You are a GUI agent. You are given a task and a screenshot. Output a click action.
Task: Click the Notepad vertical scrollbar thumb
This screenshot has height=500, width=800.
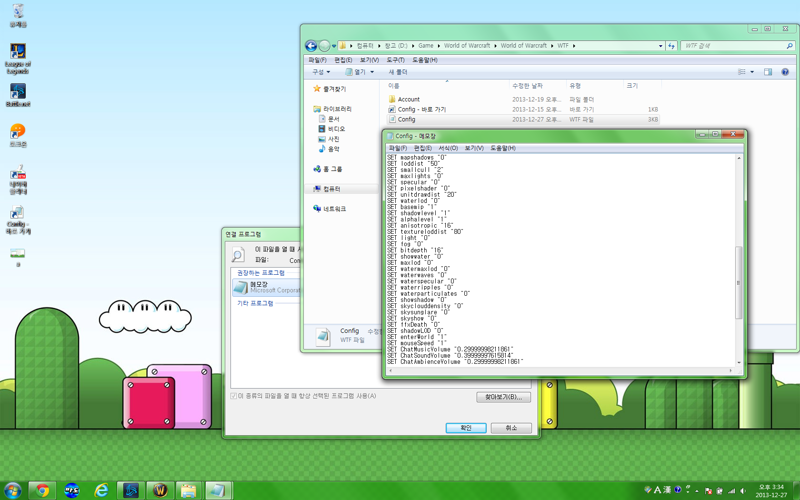(x=738, y=283)
